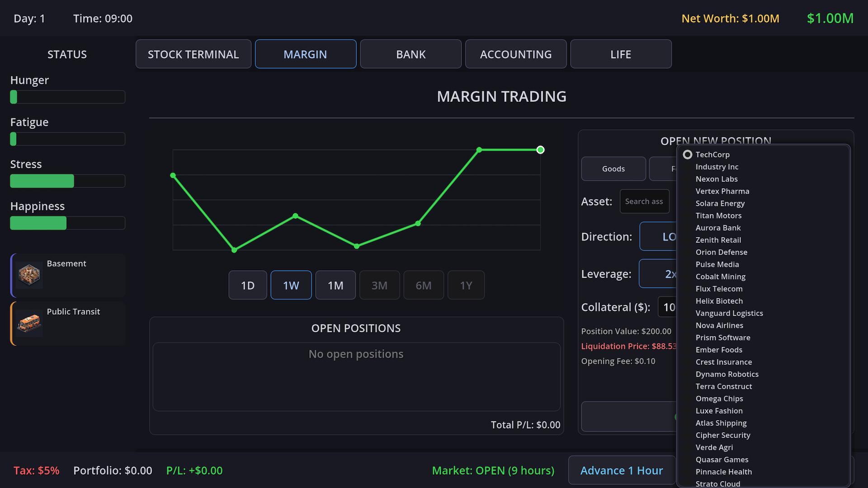Select Helix Biotech from the list
Image resolution: width=868 pixels, height=488 pixels.
click(719, 301)
